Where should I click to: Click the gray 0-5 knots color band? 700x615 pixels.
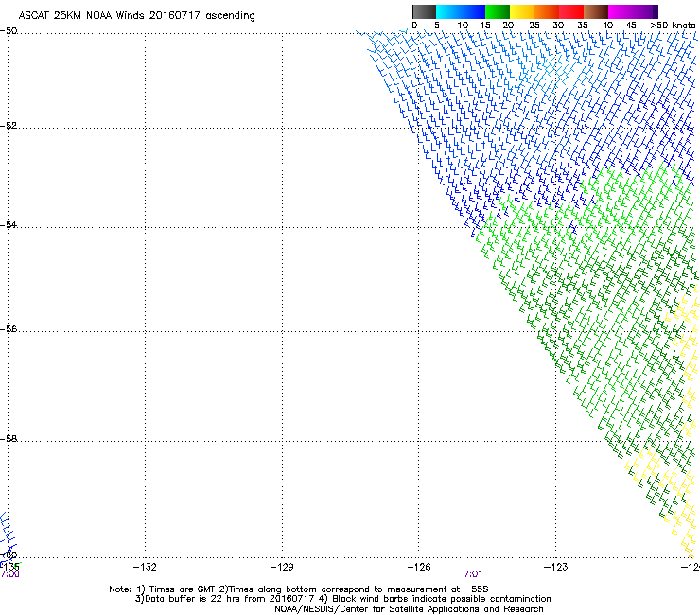424,11
